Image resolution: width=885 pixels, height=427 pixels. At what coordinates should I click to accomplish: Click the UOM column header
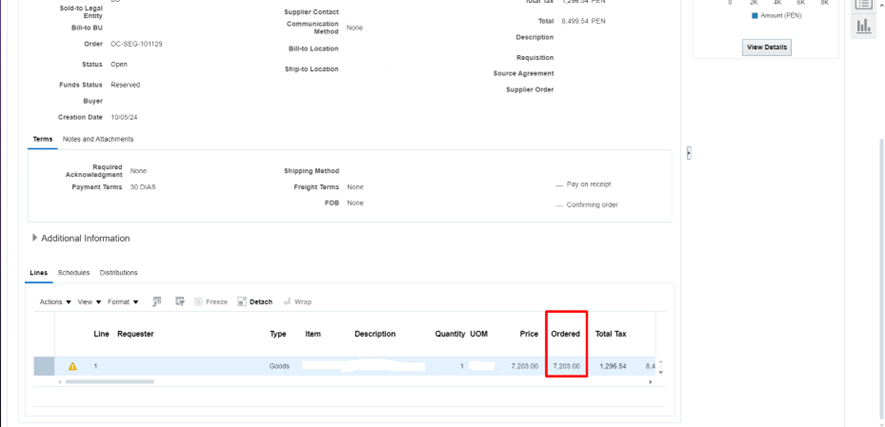click(479, 334)
